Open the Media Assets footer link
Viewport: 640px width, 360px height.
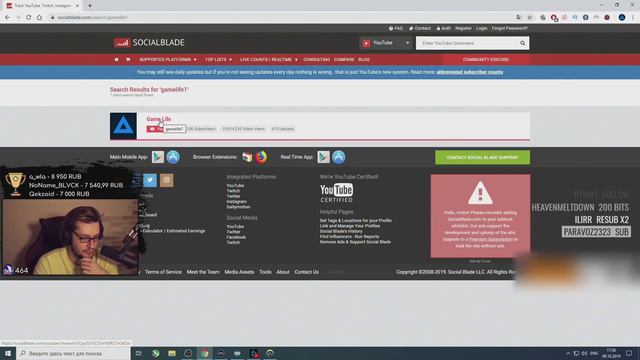tap(239, 272)
